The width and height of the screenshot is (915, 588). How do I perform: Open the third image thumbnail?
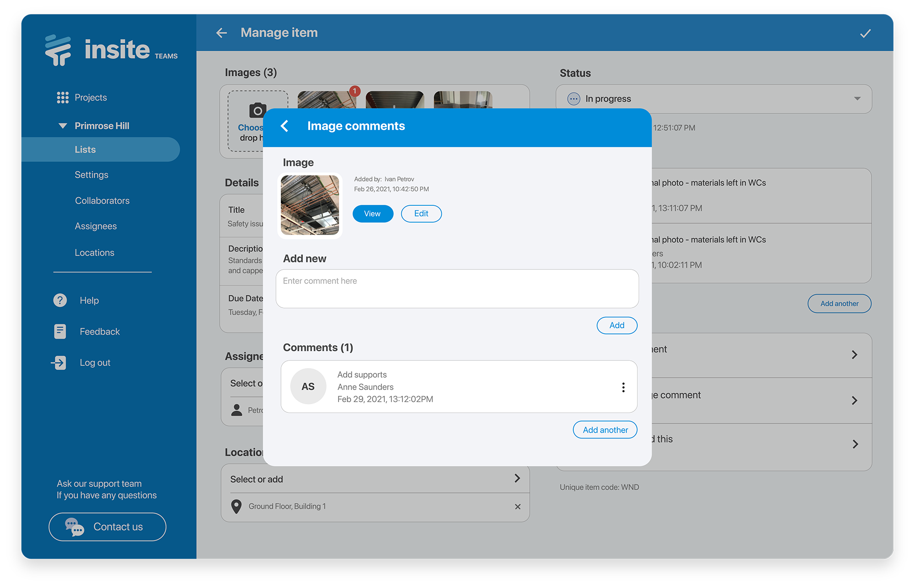coord(463,100)
